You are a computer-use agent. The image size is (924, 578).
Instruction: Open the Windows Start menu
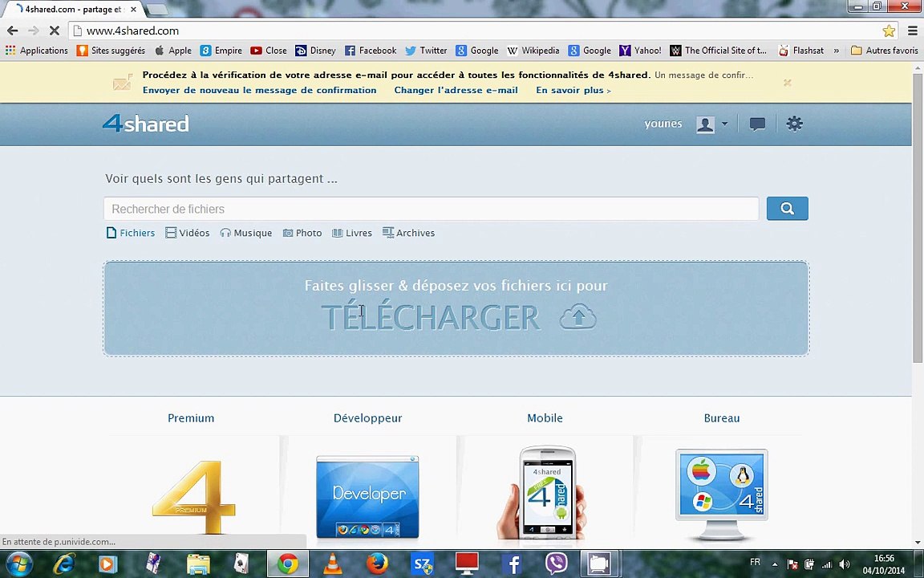tap(19, 564)
